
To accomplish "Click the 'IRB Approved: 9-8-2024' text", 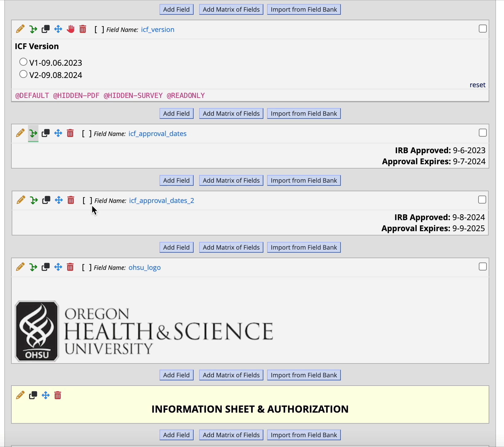I will (x=439, y=217).
